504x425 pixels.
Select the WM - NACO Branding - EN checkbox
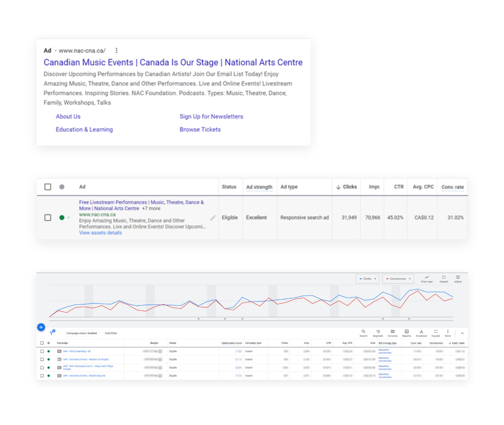42,351
